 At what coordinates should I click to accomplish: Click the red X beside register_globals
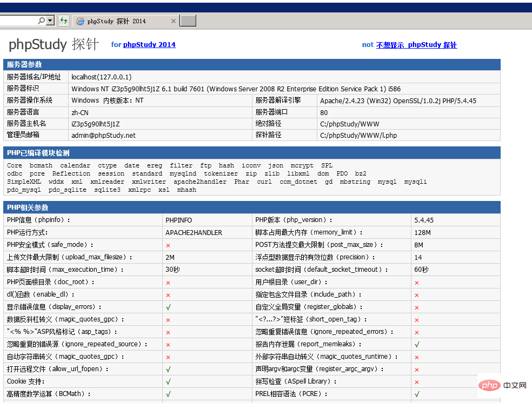416,306
